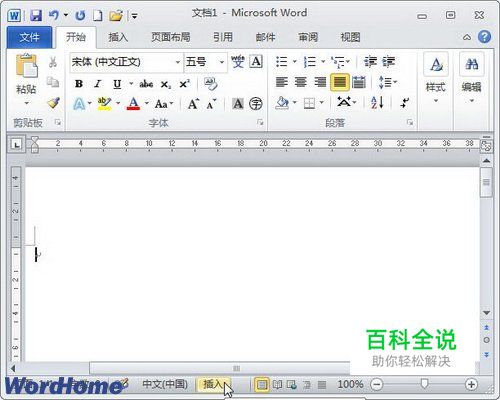Expand the customize quick access toolbar arrow
This screenshot has width=500, height=400.
pos(135,16)
